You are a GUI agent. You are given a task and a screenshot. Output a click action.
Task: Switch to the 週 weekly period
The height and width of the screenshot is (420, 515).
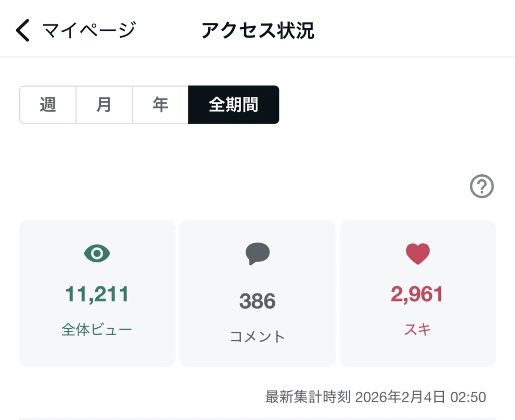pyautogui.click(x=48, y=105)
